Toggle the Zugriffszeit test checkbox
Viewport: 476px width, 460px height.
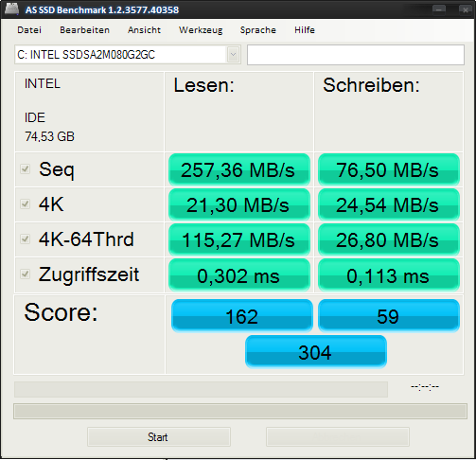(25, 274)
